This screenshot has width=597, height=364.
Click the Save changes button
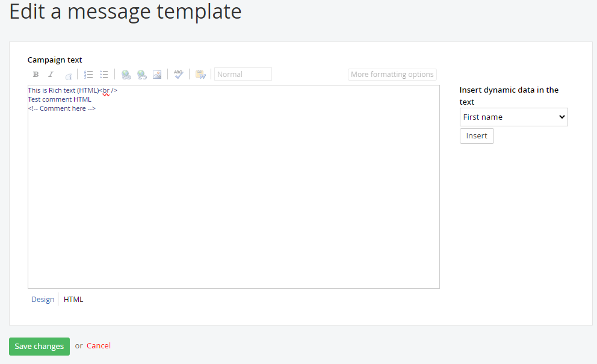tap(39, 347)
